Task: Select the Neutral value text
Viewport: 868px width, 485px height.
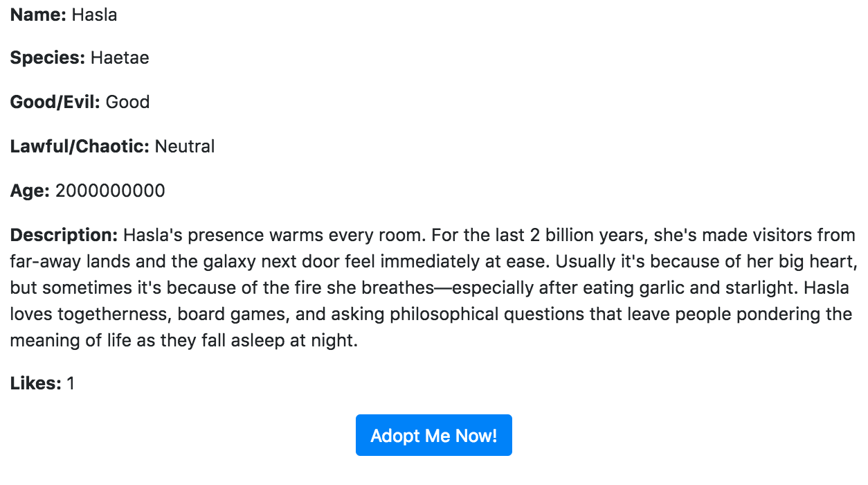Action: pos(185,147)
